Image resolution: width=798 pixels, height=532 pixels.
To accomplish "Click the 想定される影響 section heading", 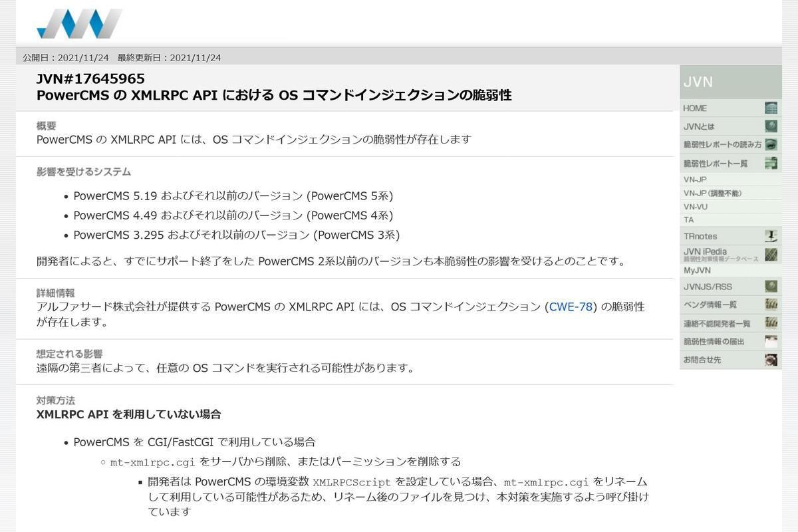I will [70, 354].
